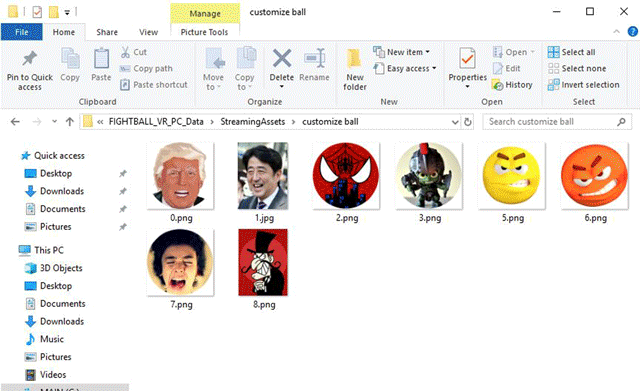Open the Share ribbon tab
Viewport: 640px width, 391px height.
pyautogui.click(x=107, y=32)
